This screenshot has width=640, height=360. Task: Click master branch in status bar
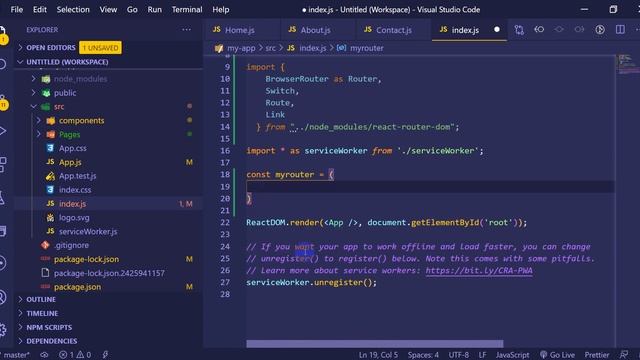15,355
